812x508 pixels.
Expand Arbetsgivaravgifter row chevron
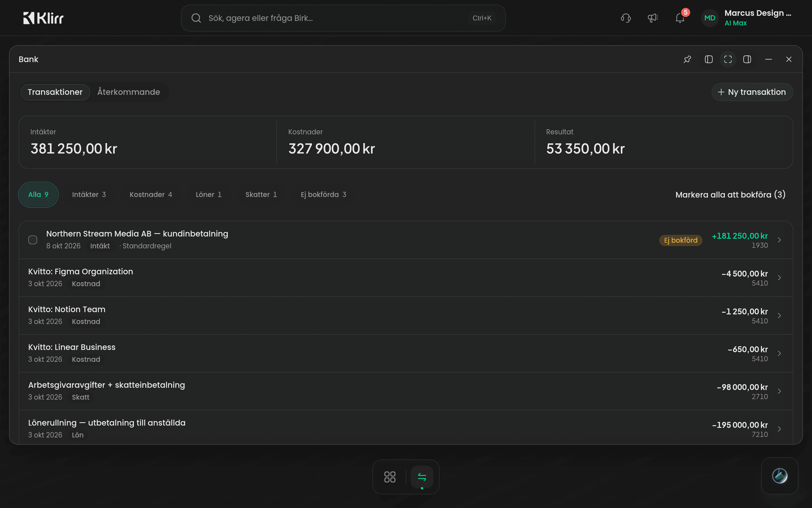pyautogui.click(x=779, y=391)
